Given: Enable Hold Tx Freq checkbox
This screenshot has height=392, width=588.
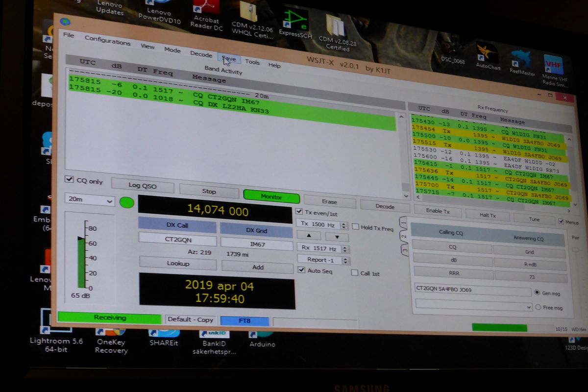Looking at the screenshot, I should [x=355, y=227].
